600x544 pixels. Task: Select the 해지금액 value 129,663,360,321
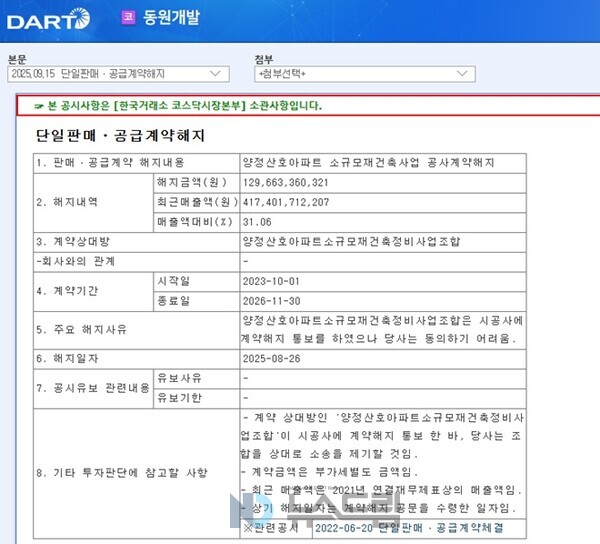click(284, 183)
